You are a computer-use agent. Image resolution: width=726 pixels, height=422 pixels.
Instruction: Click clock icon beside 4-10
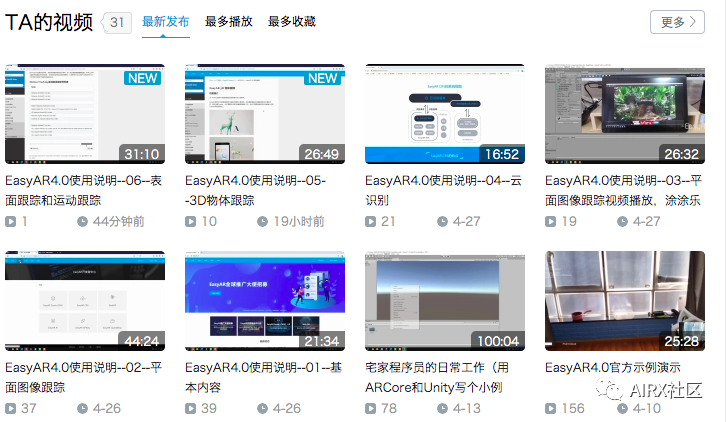[622, 409]
